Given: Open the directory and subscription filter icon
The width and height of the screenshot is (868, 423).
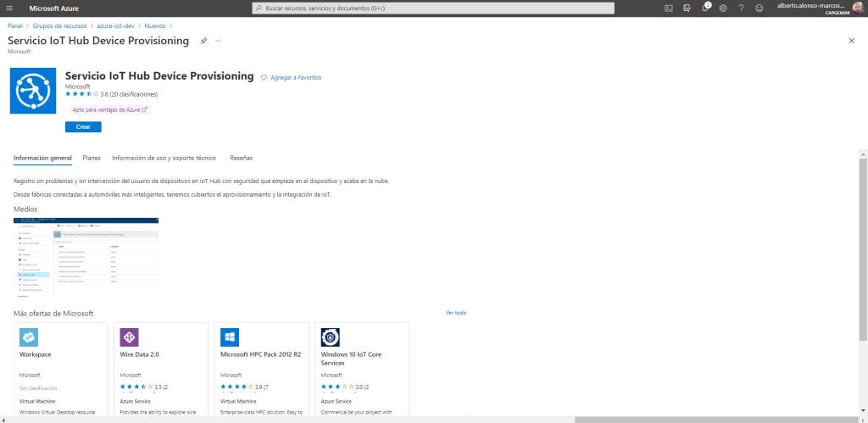Looking at the screenshot, I should [x=687, y=8].
